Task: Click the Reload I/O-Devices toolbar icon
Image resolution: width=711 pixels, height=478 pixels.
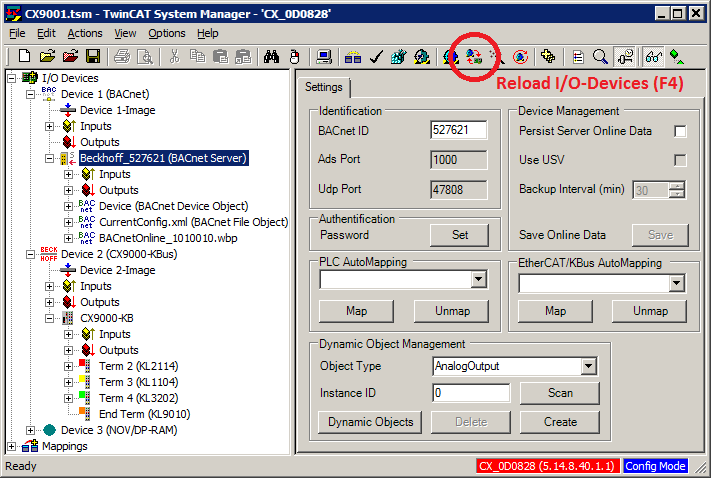Action: (x=474, y=57)
